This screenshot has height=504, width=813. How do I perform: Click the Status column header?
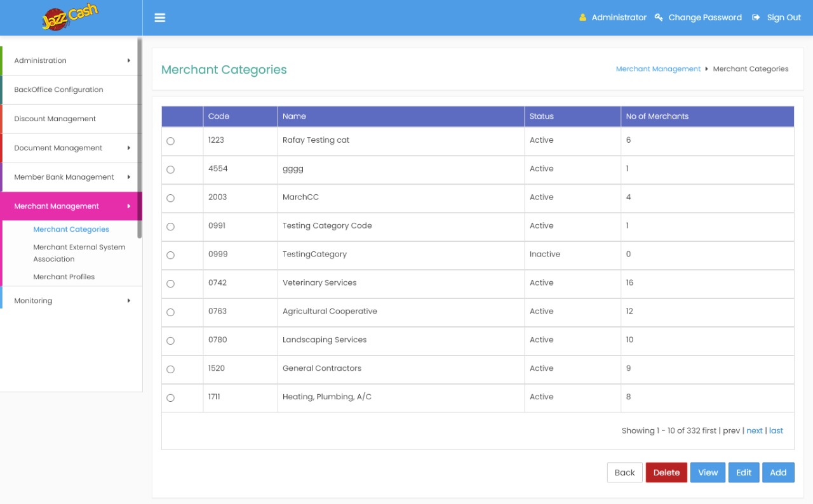click(572, 116)
